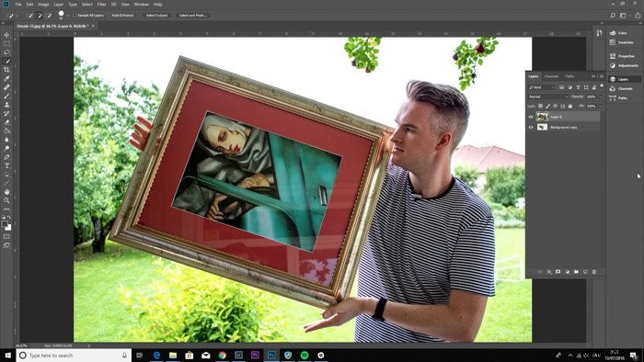Toggle the lock transparent pixels option
Viewport: 644px width, 362px height.
[541, 107]
